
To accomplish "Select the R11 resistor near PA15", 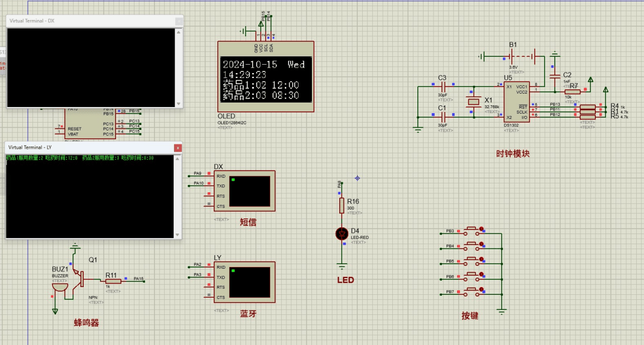I will (113, 281).
